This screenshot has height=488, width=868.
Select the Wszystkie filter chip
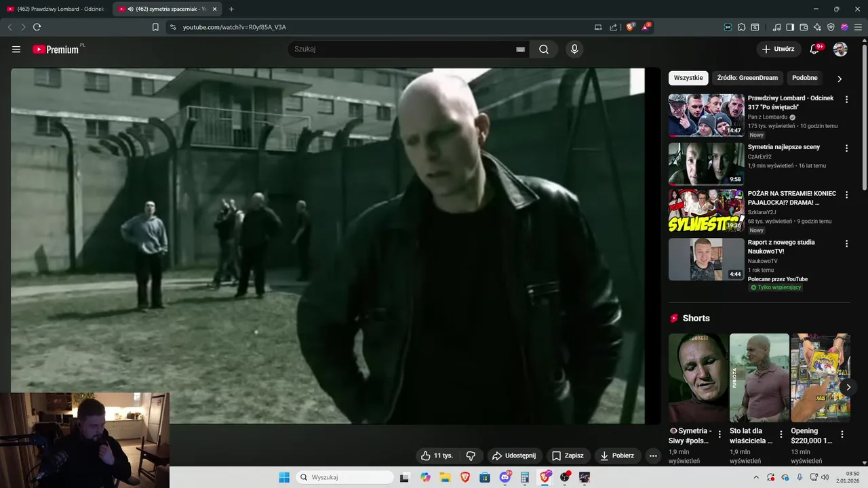tap(688, 78)
